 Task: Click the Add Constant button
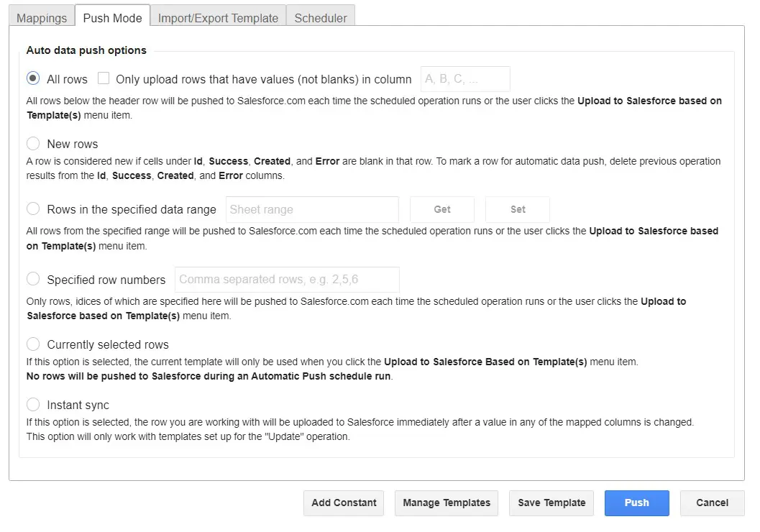[344, 503]
